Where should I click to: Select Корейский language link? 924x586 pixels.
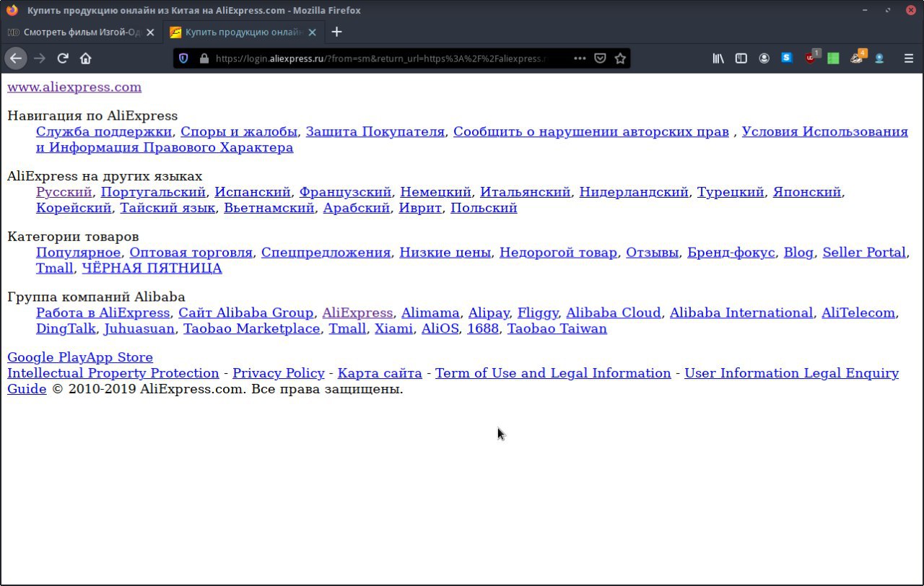74,208
